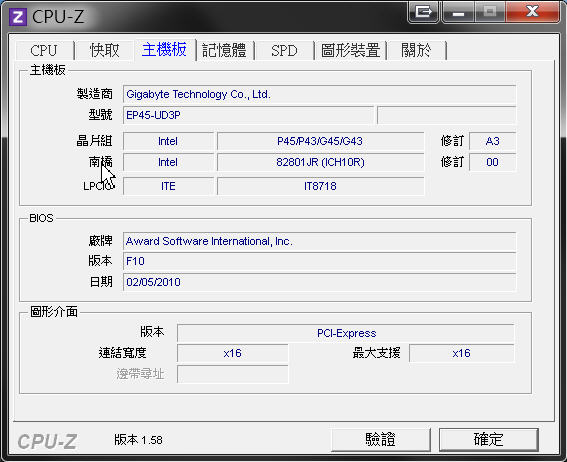Screen dimensions: 567x462
Task: Click the 晶片組 label
Action: coord(94,141)
